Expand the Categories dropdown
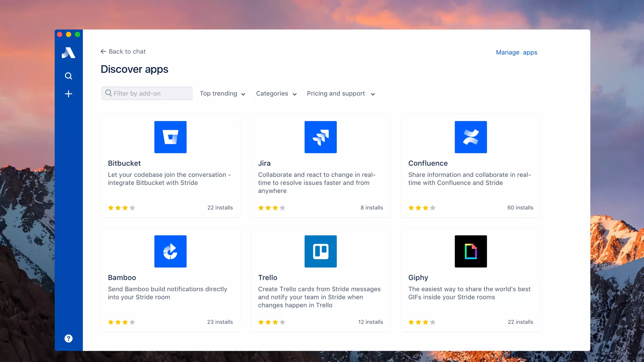The image size is (644, 362). click(x=276, y=94)
